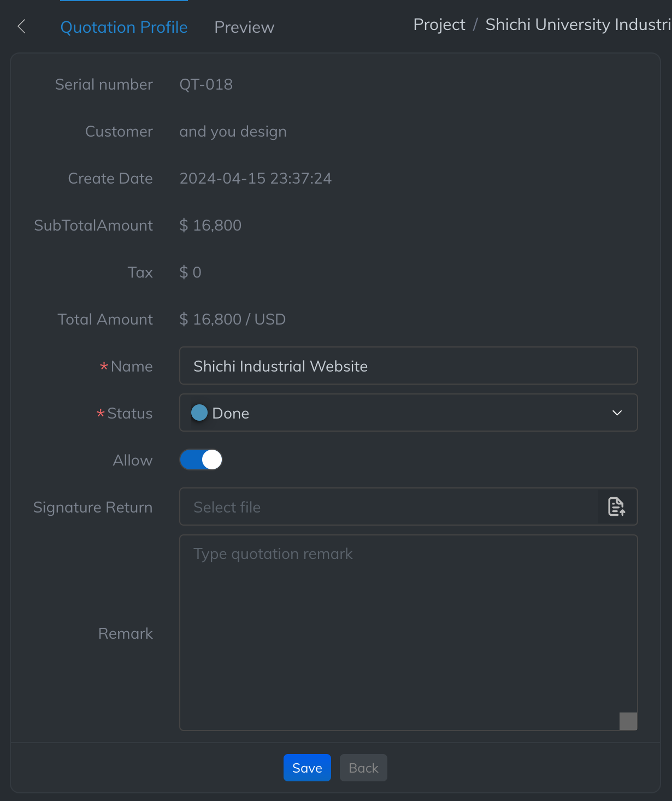This screenshot has height=801, width=672.
Task: Switch to the Quotation Profile tab
Action: tap(124, 27)
